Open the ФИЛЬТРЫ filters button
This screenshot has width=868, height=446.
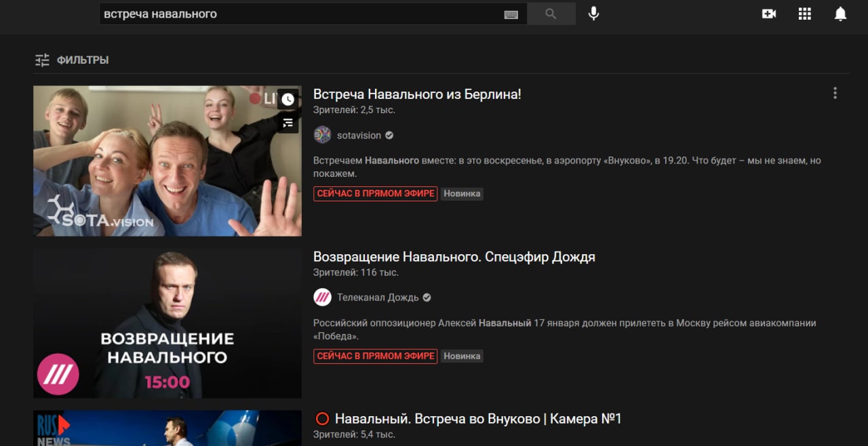coord(72,60)
